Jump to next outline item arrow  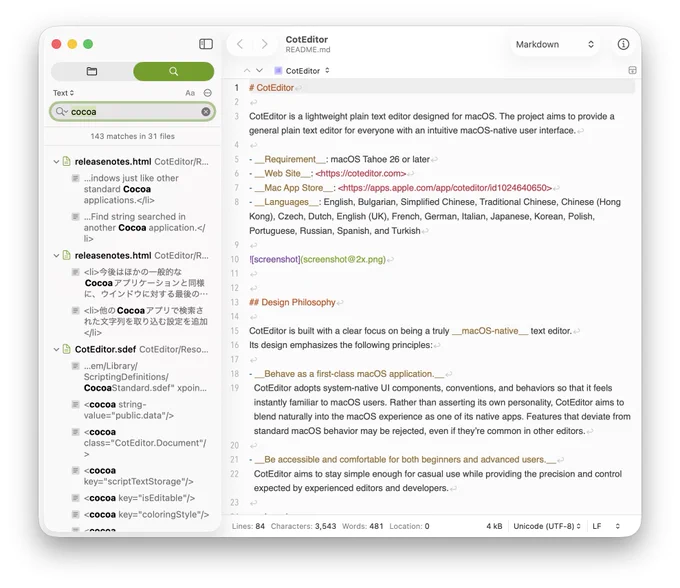[259, 70]
